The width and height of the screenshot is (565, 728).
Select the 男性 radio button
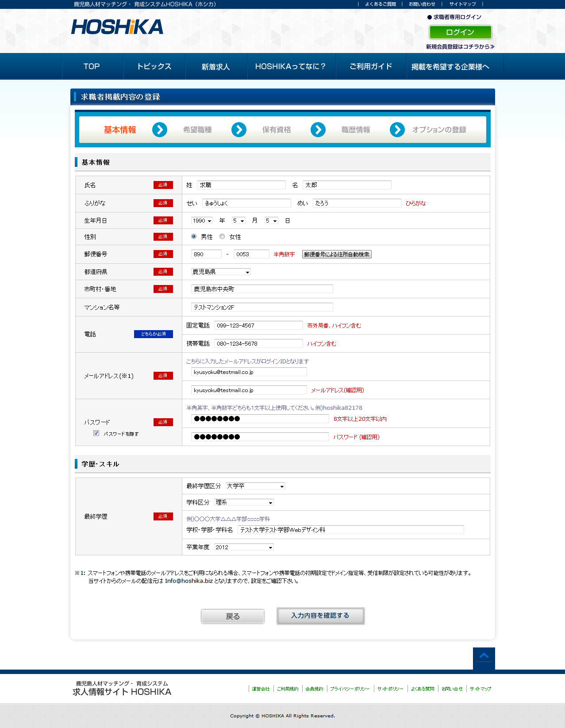194,236
